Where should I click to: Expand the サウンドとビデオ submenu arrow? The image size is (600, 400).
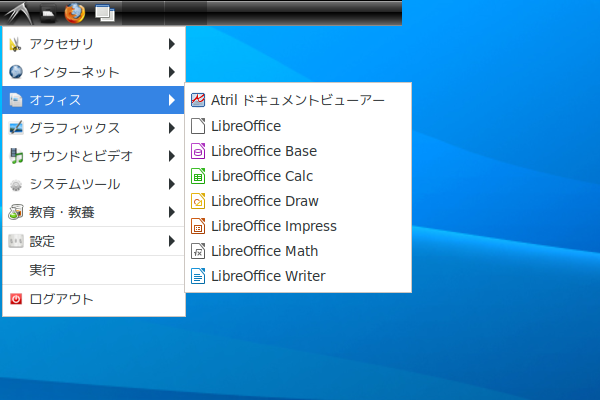(172, 156)
